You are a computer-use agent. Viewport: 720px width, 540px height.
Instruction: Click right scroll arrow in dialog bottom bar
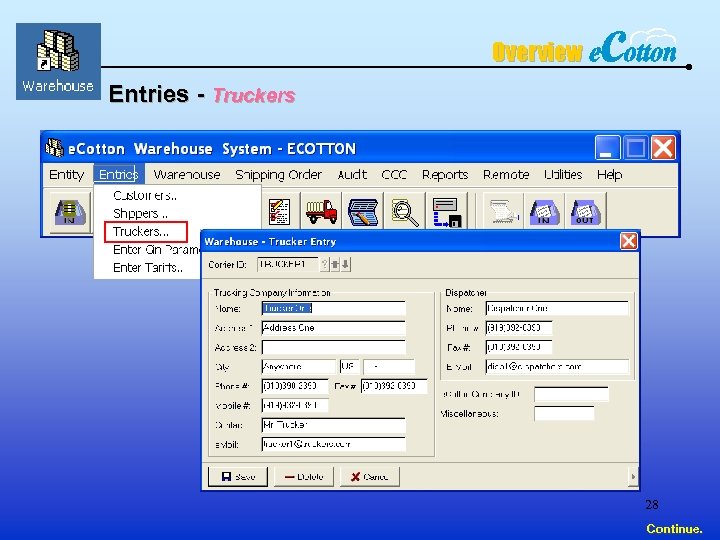633,477
